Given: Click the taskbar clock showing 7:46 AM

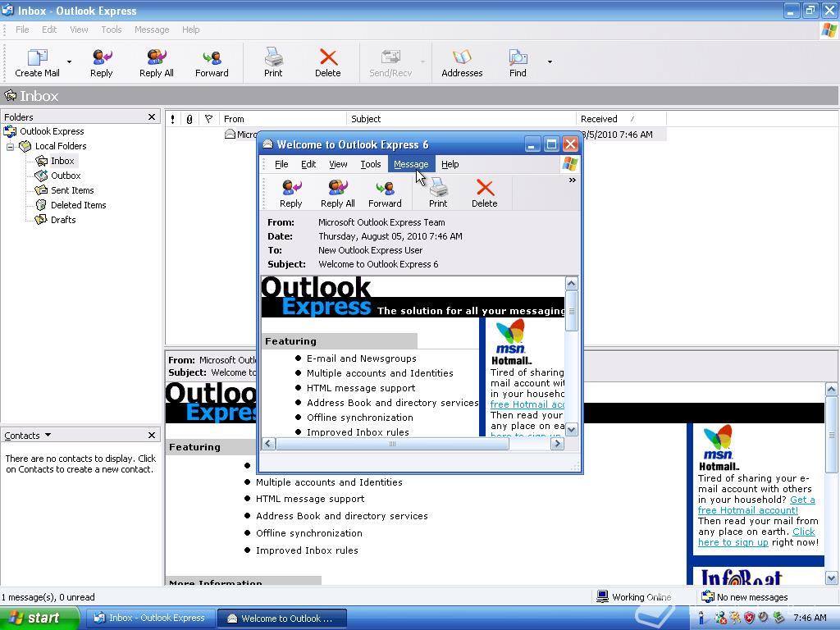Looking at the screenshot, I should 810,619.
